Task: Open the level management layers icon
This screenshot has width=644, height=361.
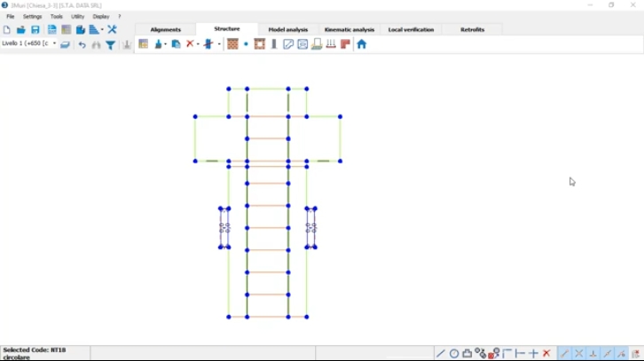Action: pos(65,44)
